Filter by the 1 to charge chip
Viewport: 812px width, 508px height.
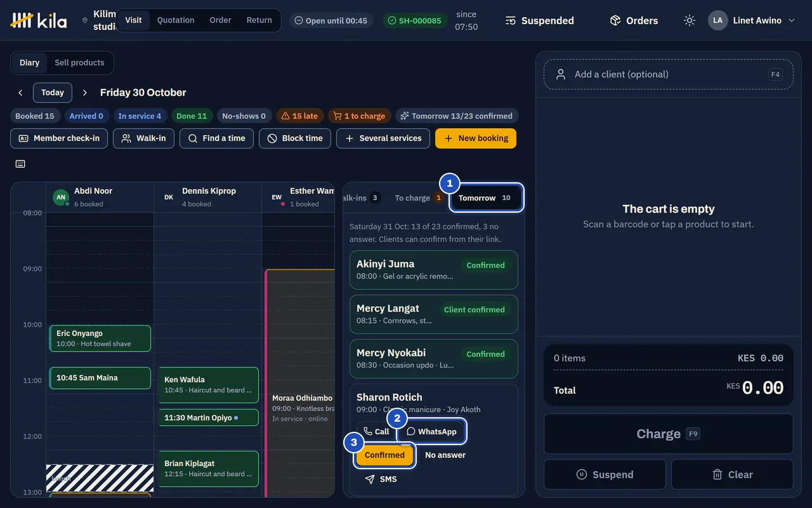359,116
